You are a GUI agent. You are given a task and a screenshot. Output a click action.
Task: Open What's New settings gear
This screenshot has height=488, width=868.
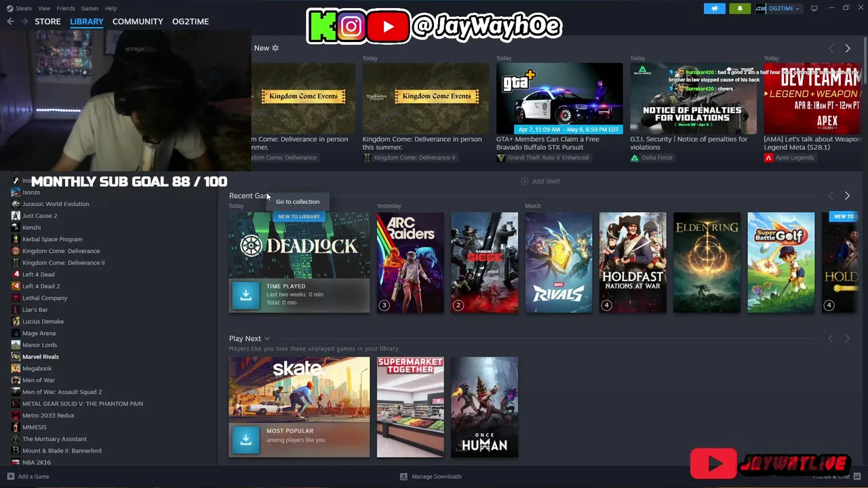pyautogui.click(x=275, y=48)
